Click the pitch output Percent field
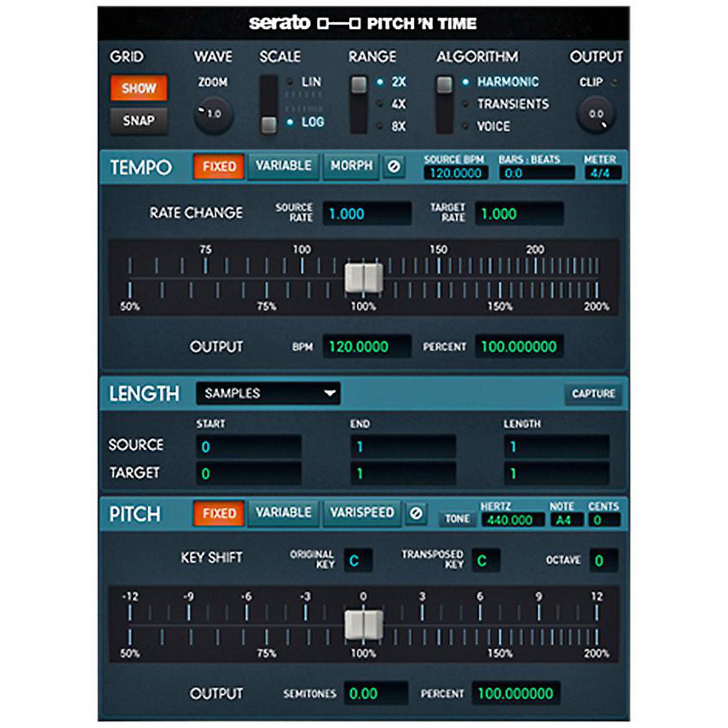728x728 pixels. coord(516,693)
